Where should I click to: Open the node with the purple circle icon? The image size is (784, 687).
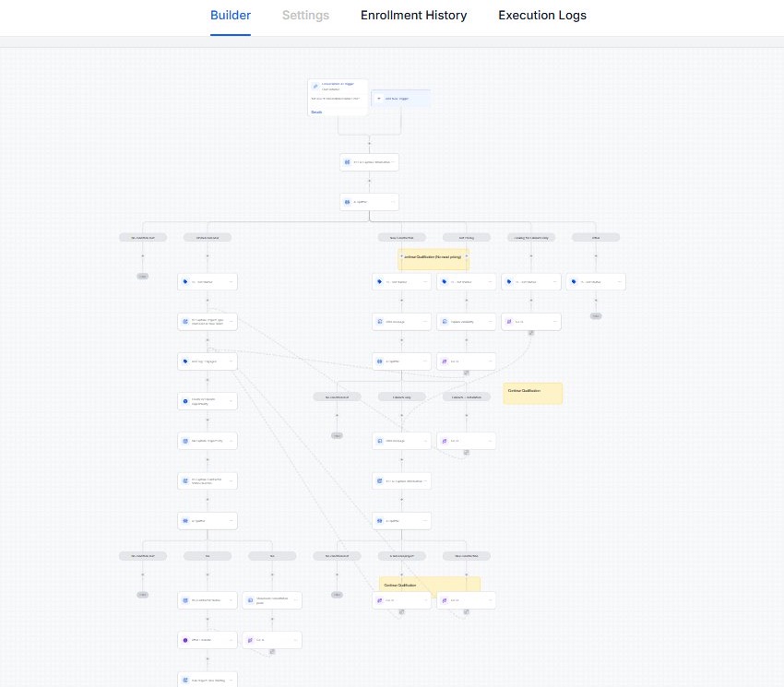(x=208, y=640)
